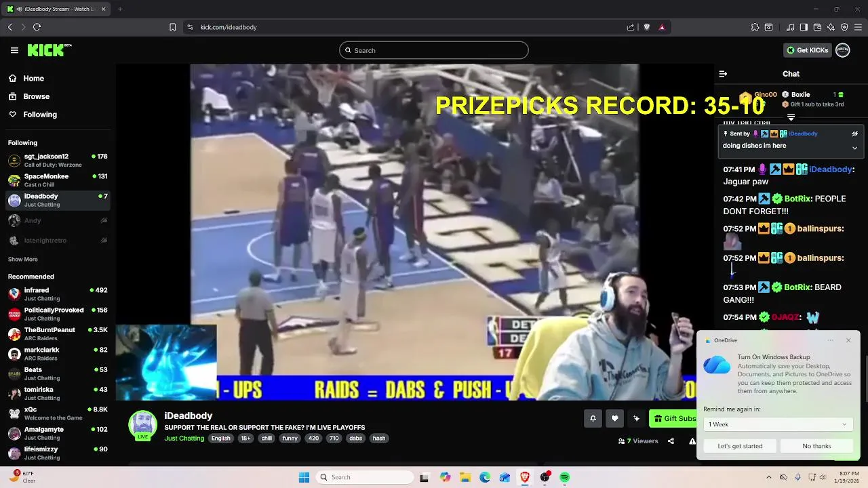
Task: Focus the Kick search field
Action: click(434, 50)
